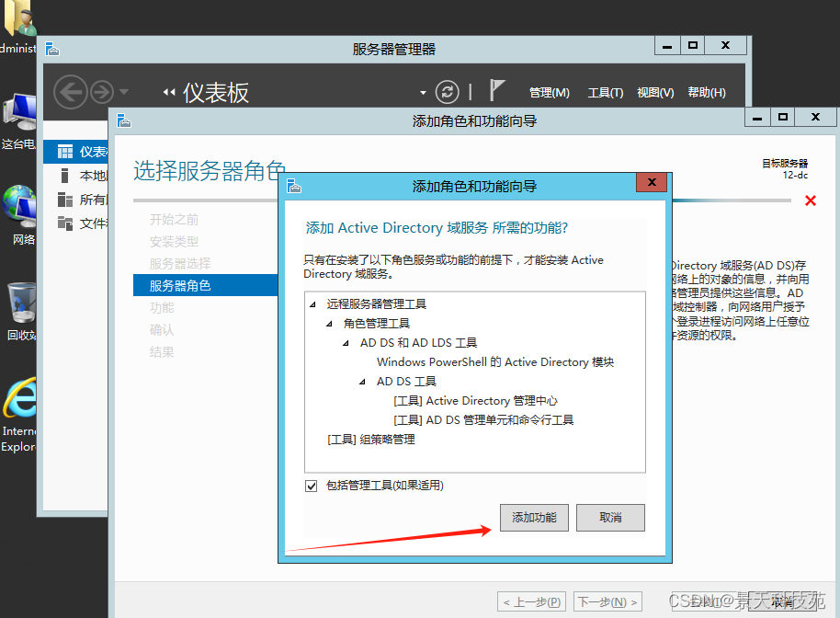Close the feature confirmation dialog
Image resolution: width=840 pixels, height=618 pixels.
click(652, 182)
